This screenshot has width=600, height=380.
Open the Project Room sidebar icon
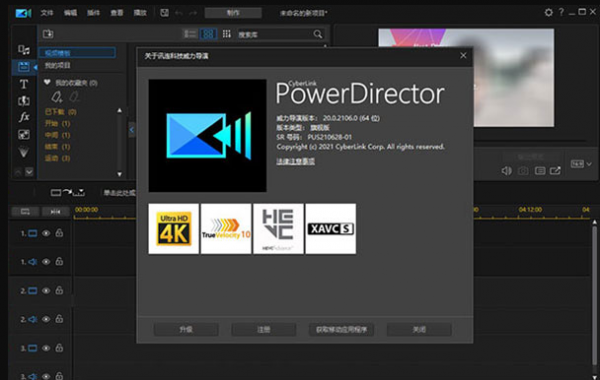coord(24,67)
